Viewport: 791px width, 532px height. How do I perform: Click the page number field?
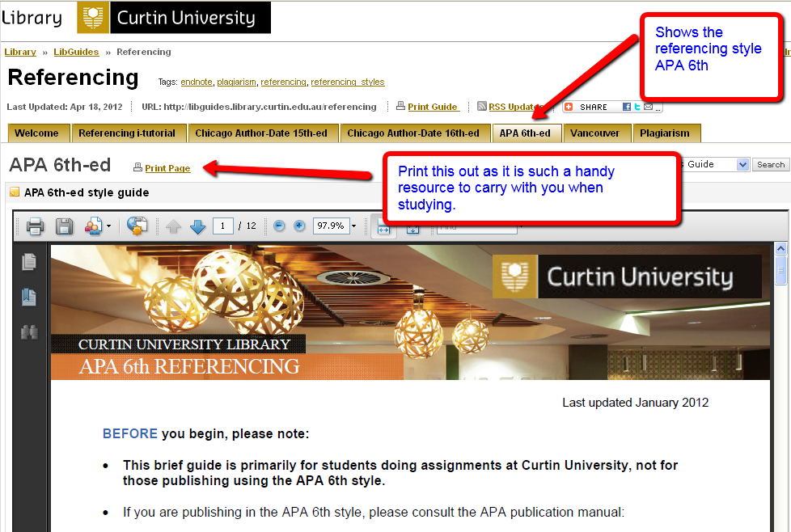click(222, 226)
